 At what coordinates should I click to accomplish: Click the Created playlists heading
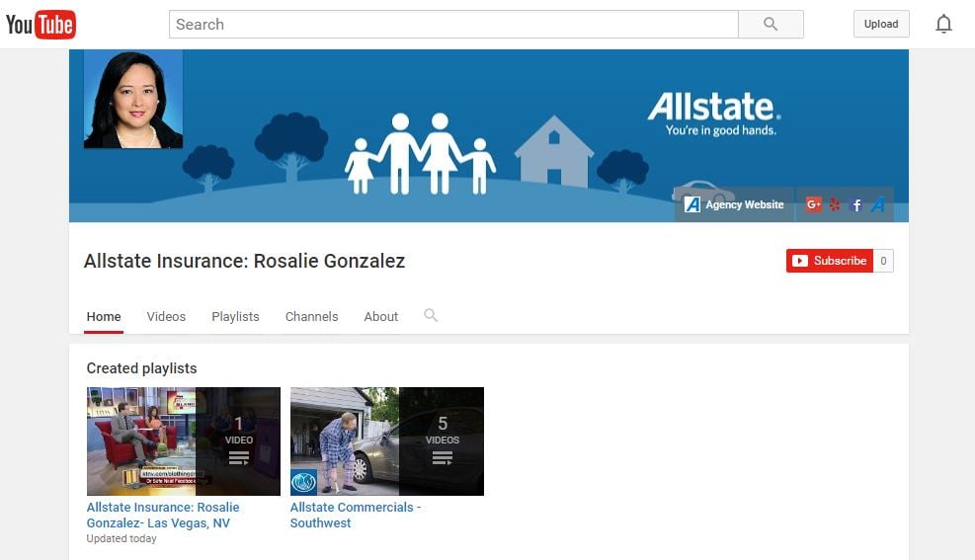(142, 368)
